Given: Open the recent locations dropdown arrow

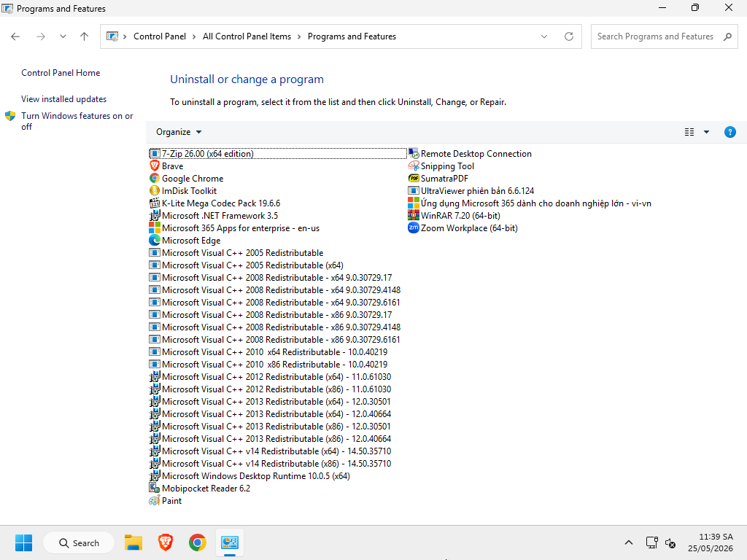Looking at the screenshot, I should click(63, 36).
